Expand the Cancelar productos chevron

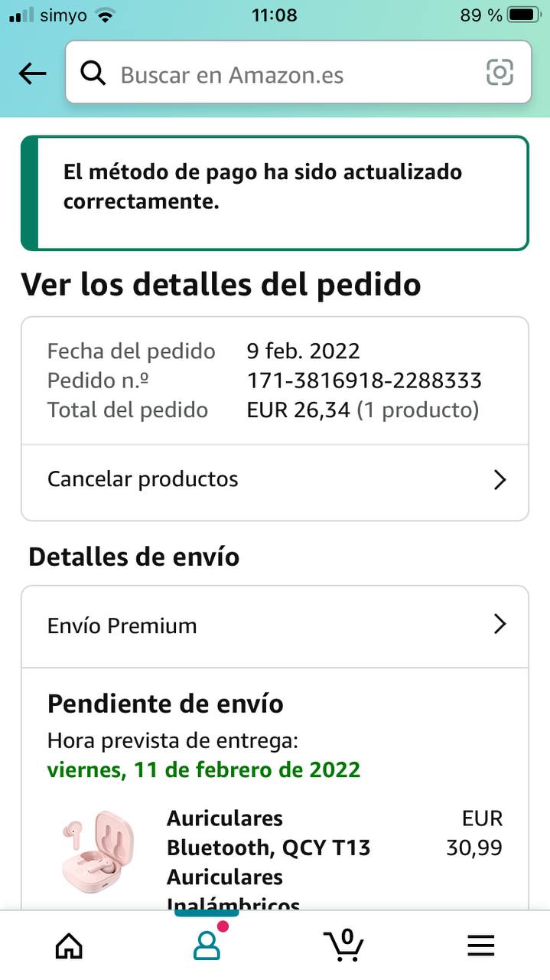500,480
